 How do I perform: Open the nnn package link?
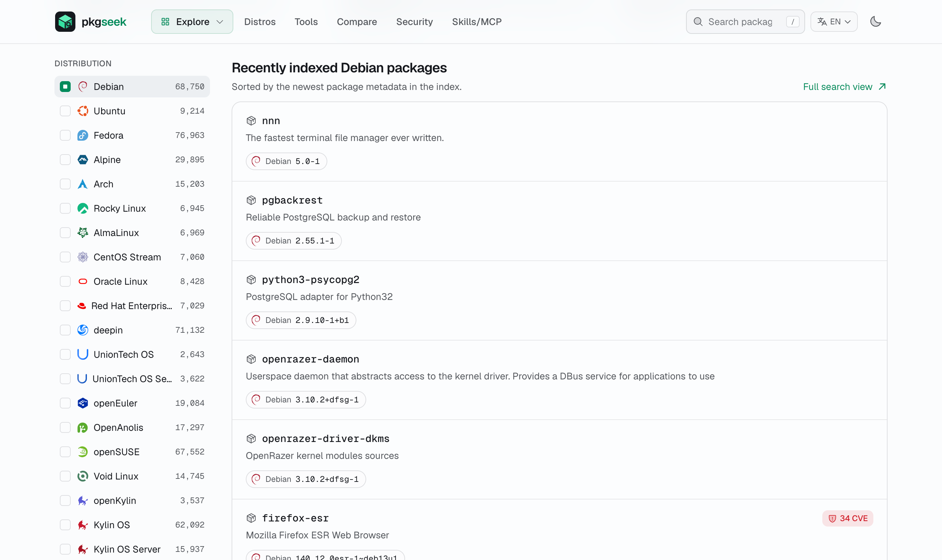pyautogui.click(x=271, y=121)
